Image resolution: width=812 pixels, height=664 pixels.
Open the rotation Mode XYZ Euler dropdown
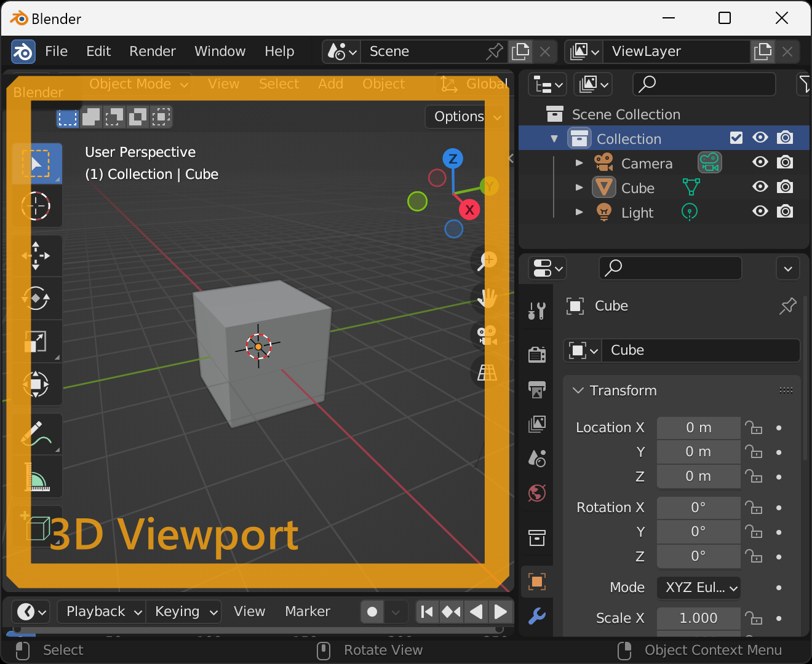pos(699,588)
